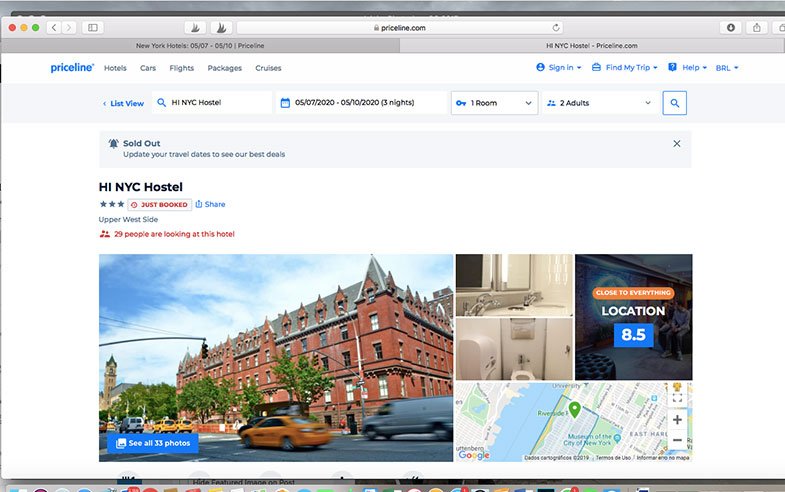Open the BRL currency dropdown
Viewport: 785px width, 492px height.
(727, 68)
